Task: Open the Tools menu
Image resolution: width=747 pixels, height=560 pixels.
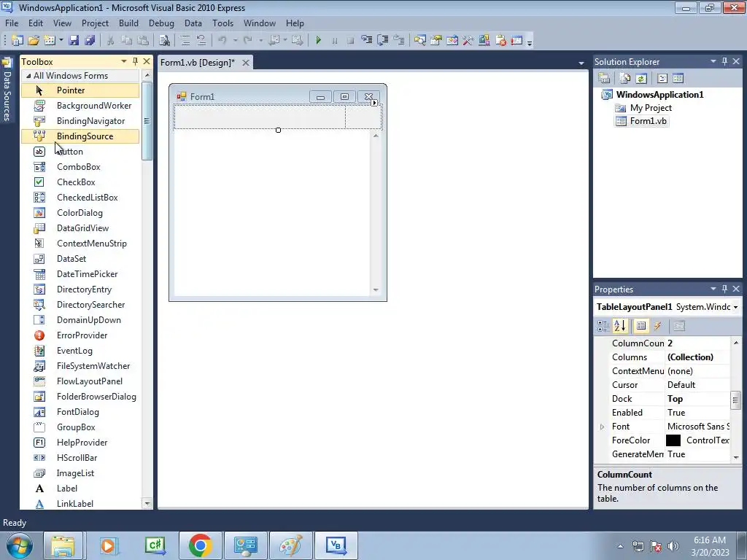Action: pyautogui.click(x=223, y=23)
